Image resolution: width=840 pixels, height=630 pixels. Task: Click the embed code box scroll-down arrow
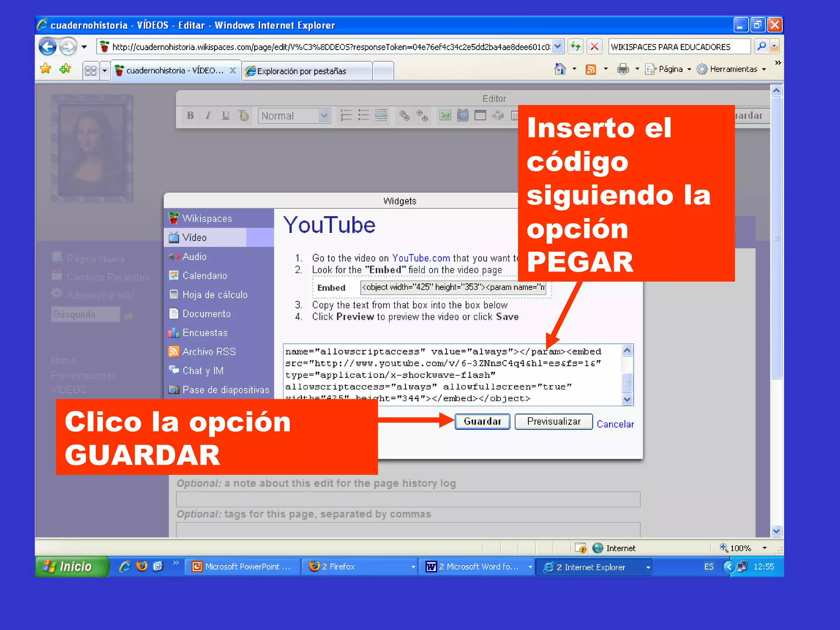627,399
